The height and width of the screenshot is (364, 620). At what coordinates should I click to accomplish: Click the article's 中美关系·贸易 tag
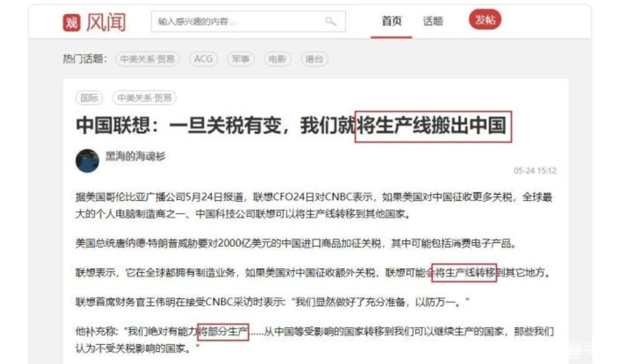click(144, 98)
